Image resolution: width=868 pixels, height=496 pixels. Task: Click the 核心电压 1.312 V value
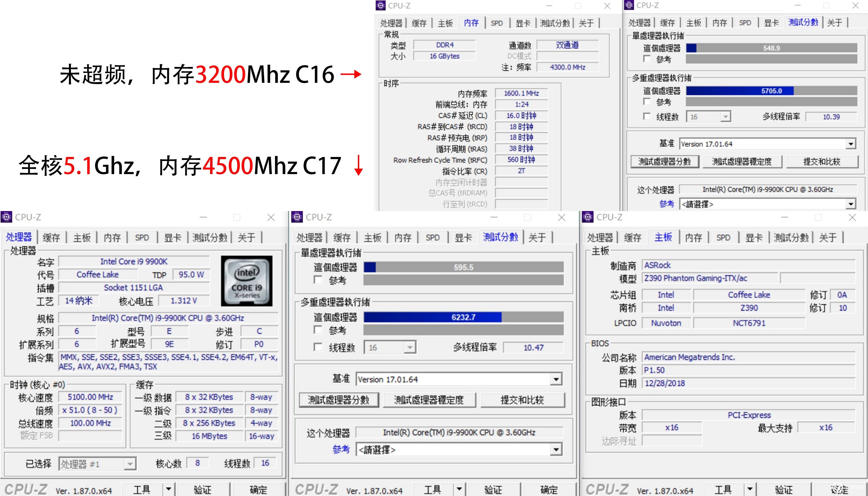(184, 301)
